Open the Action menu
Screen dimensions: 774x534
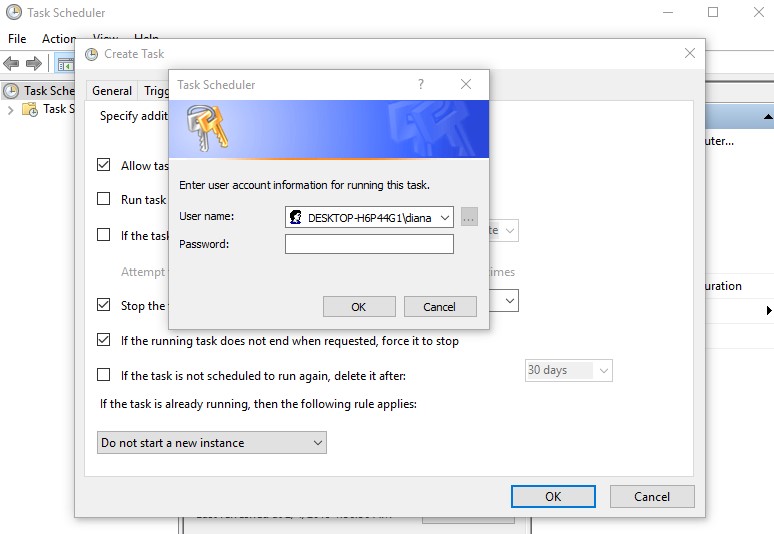point(58,38)
